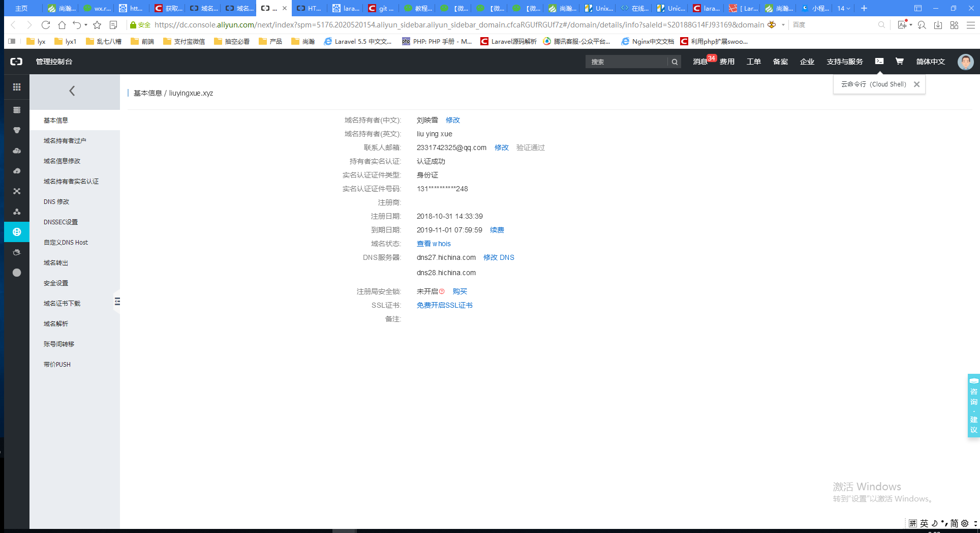Open the 费用 menu
This screenshot has width=980, height=533.
coord(727,62)
